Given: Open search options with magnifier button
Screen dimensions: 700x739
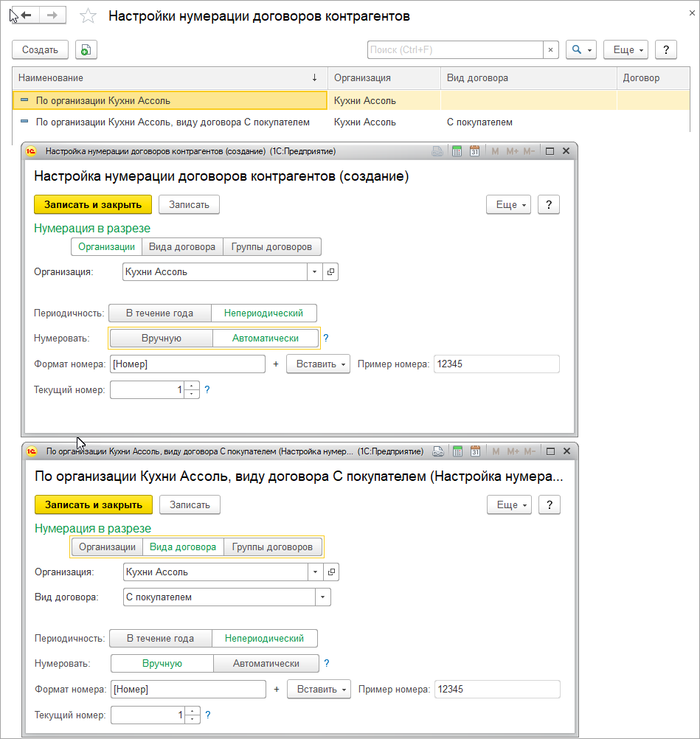Looking at the screenshot, I should (x=581, y=49).
